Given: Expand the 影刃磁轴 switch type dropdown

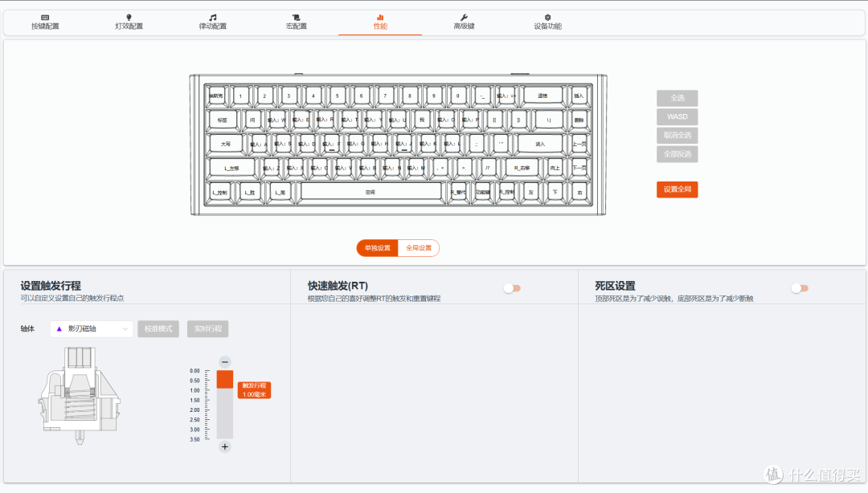Looking at the screenshot, I should [x=92, y=328].
